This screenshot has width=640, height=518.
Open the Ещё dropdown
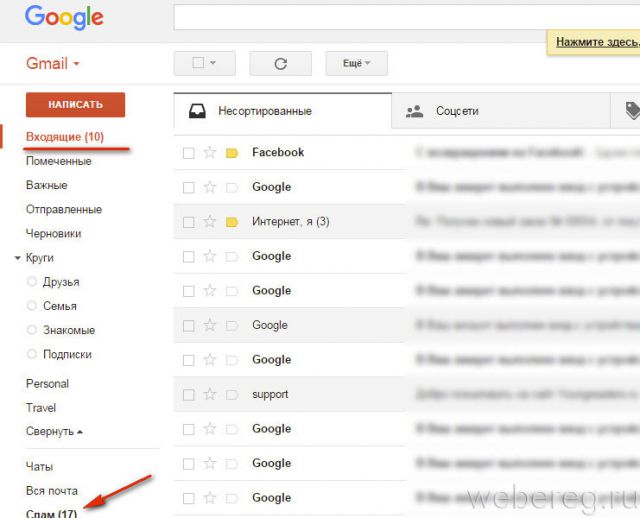[x=356, y=63]
